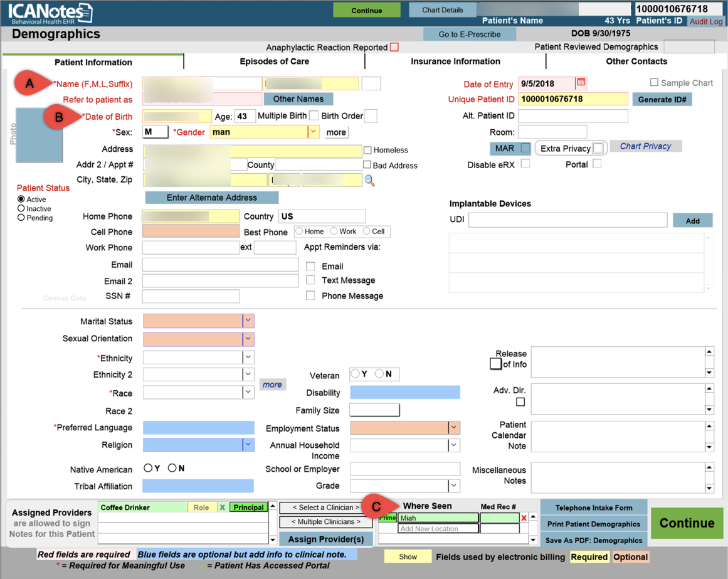The height and width of the screenshot is (579, 728).
Task: Open the Episodes of Care tab
Action: click(274, 61)
